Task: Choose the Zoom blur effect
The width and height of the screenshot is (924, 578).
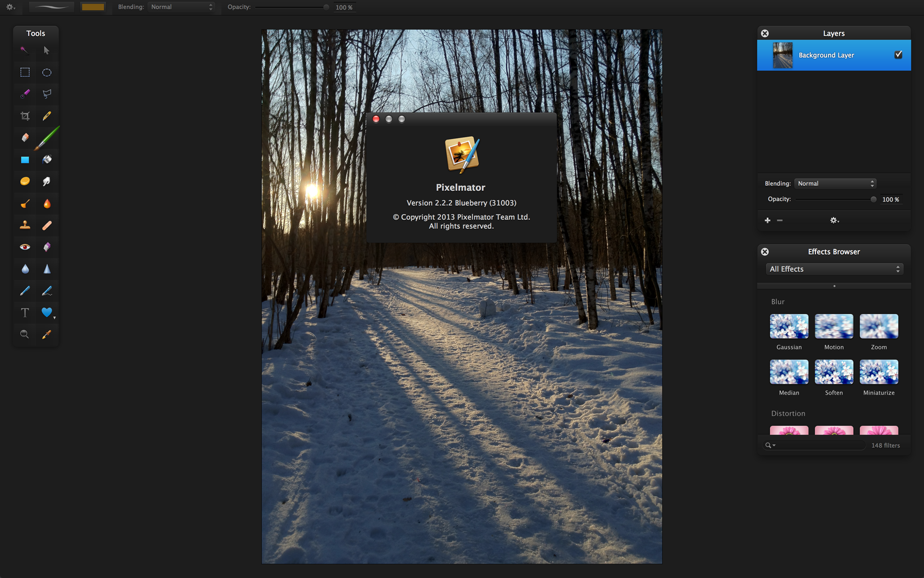Action: pyautogui.click(x=879, y=327)
